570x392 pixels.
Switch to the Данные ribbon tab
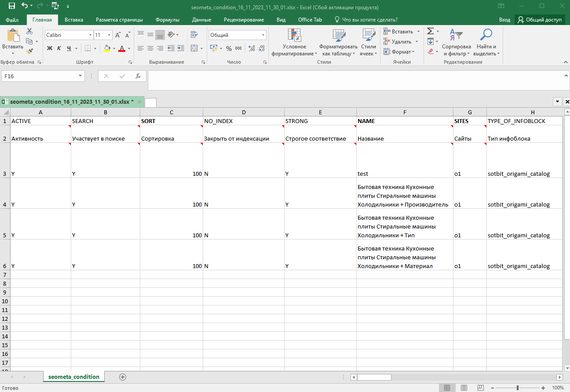201,20
